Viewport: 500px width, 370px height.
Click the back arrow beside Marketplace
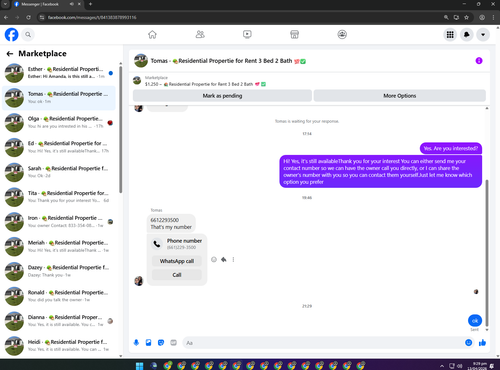pyautogui.click(x=10, y=53)
